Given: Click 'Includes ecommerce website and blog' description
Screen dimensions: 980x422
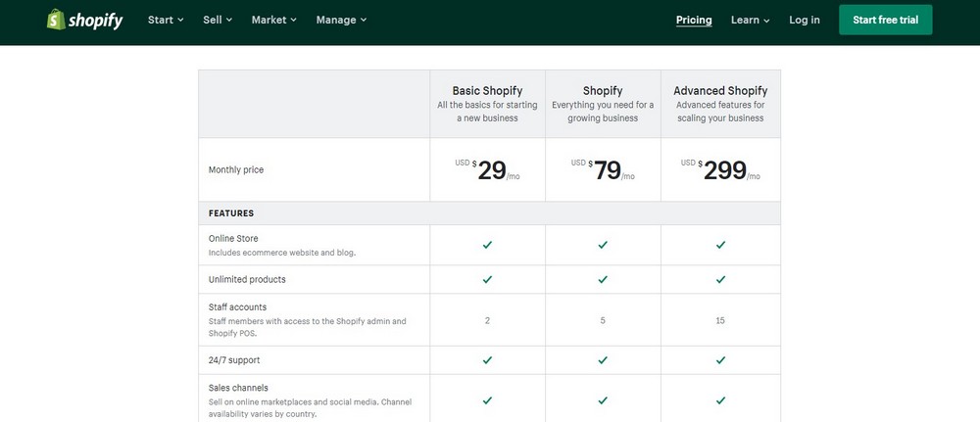Looking at the screenshot, I should 282,253.
